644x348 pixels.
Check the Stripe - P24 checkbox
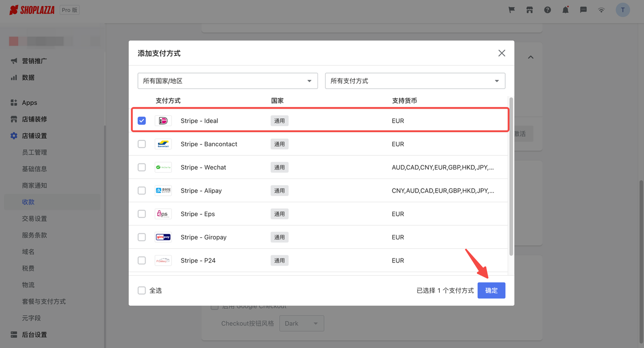click(x=142, y=260)
